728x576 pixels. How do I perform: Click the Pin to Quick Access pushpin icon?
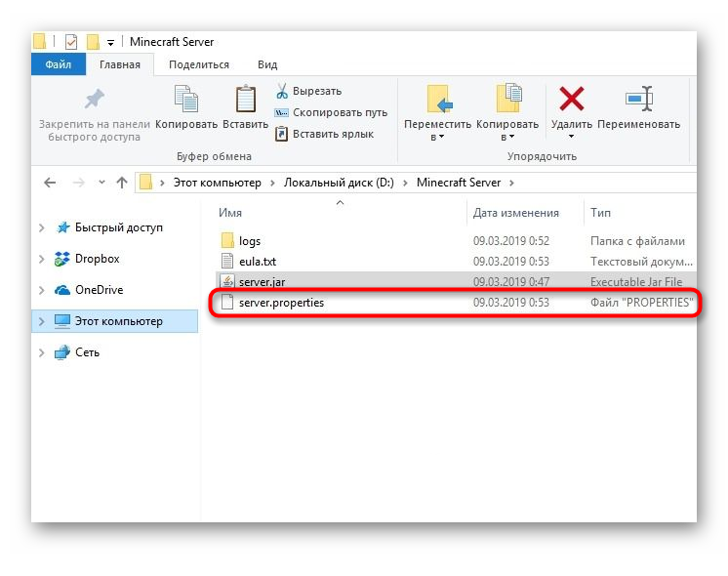point(95,99)
